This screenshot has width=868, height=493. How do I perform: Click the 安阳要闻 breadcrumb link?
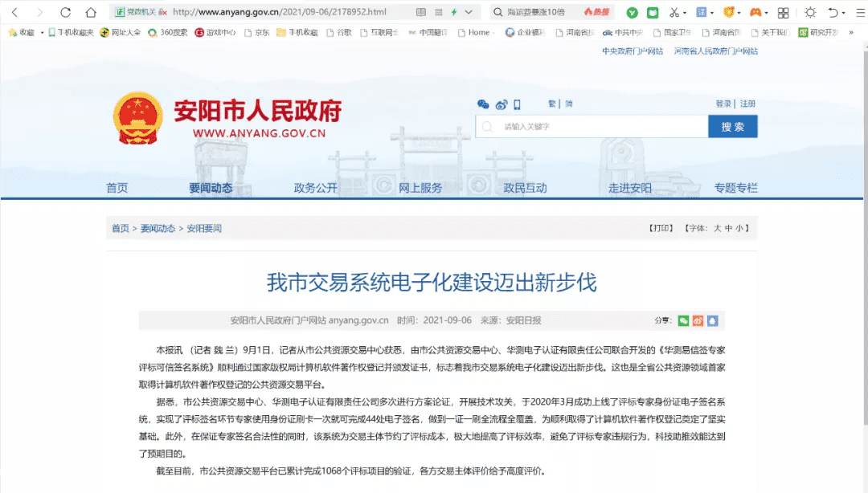(203, 228)
